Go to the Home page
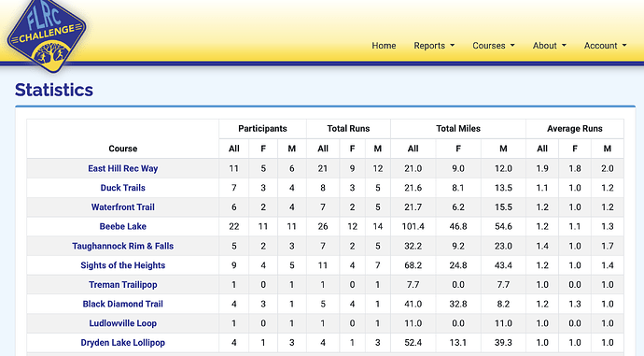 [x=384, y=46]
